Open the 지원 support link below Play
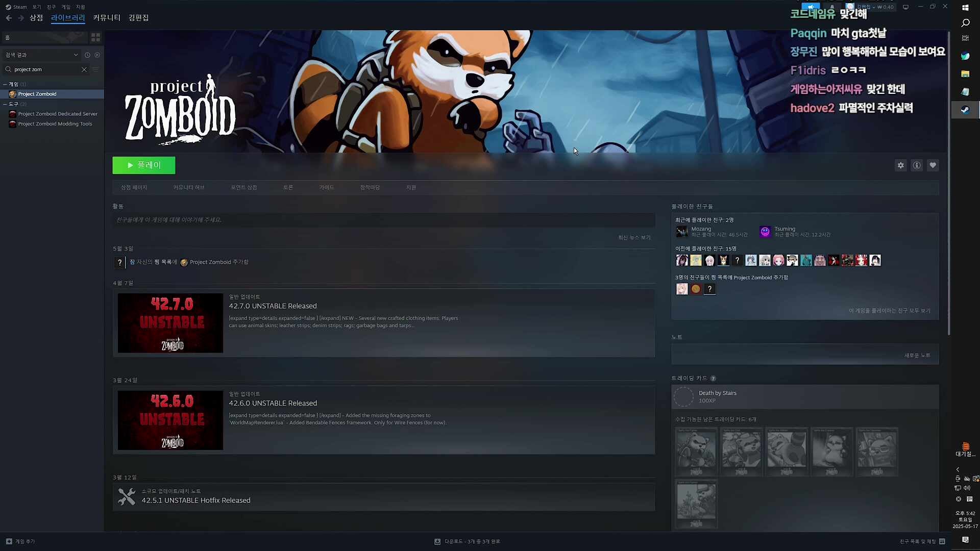The image size is (980, 551). 411,188
